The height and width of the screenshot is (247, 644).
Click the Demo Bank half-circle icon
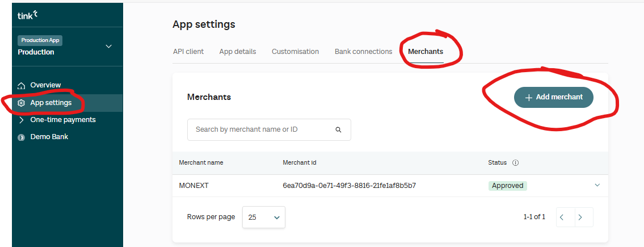tap(22, 137)
